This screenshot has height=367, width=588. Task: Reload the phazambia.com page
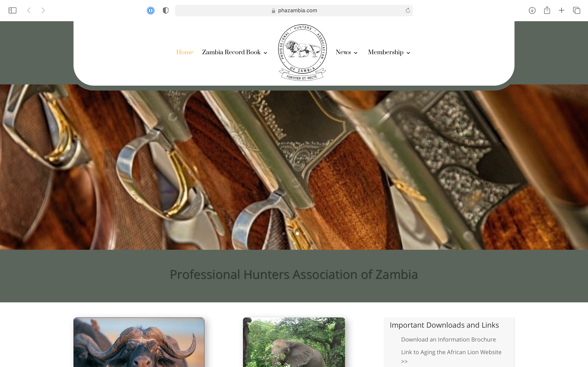(x=408, y=10)
